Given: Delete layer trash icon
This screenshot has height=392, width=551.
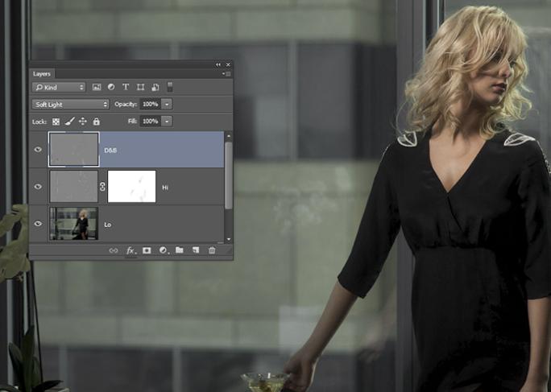Looking at the screenshot, I should [x=212, y=250].
